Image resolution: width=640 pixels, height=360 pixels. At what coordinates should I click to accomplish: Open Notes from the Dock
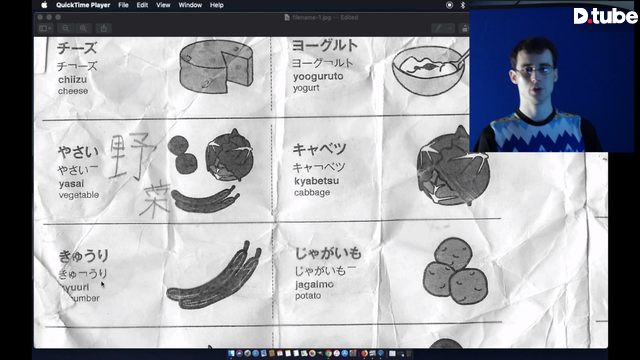pyautogui.click(x=288, y=353)
